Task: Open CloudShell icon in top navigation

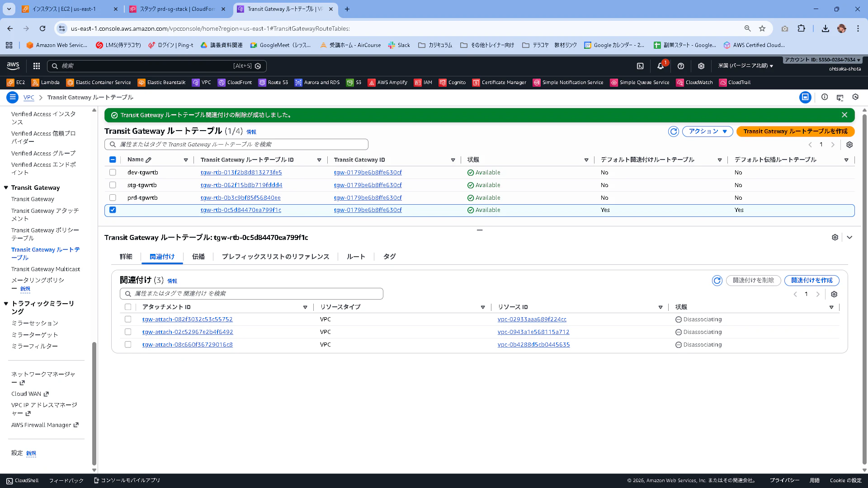Action: pyautogui.click(x=640, y=66)
